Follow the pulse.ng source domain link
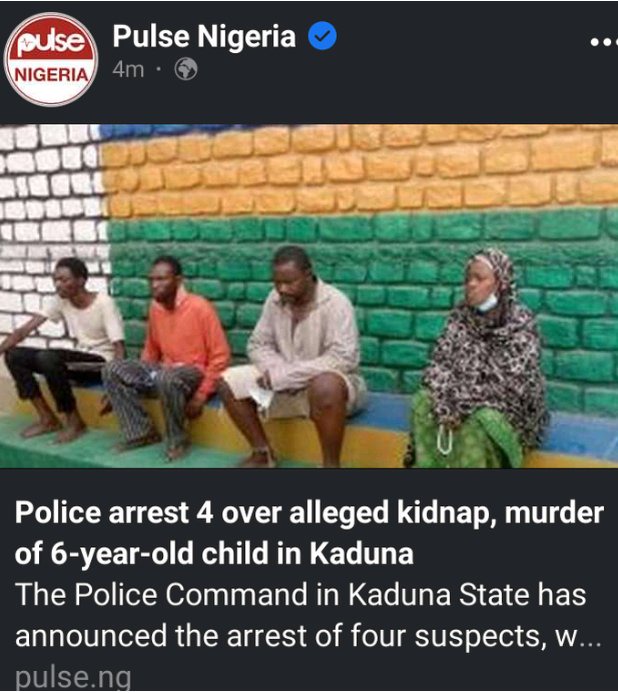 click(x=73, y=676)
